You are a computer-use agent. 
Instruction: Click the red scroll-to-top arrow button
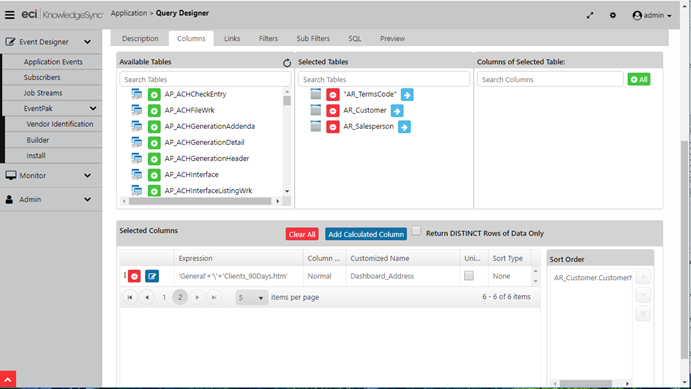8,379
